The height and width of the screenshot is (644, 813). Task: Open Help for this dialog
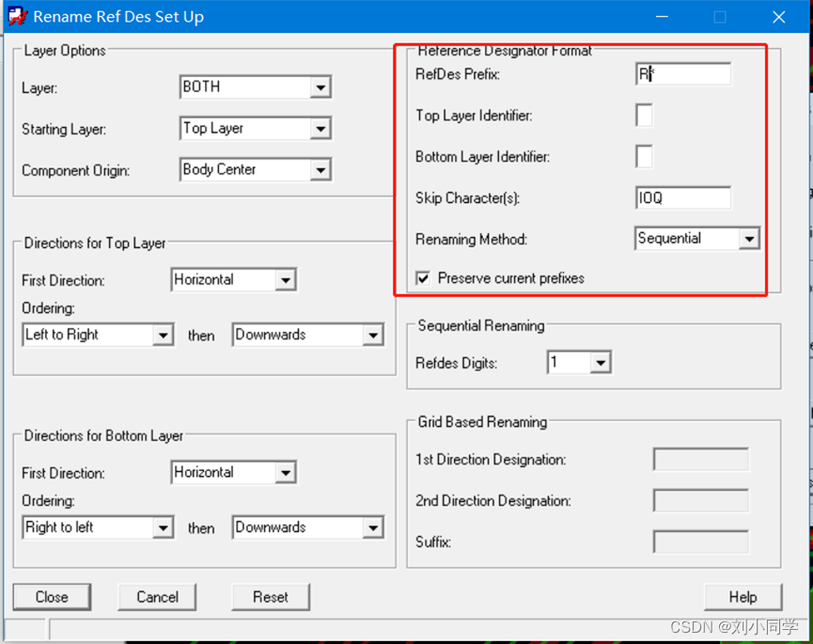[743, 597]
